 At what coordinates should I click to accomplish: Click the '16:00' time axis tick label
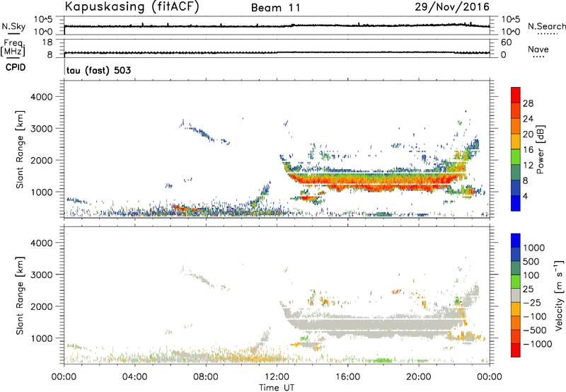[347, 377]
